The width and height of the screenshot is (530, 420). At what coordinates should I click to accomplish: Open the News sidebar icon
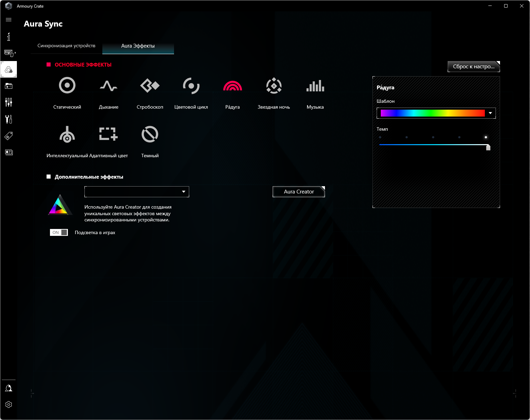click(9, 152)
